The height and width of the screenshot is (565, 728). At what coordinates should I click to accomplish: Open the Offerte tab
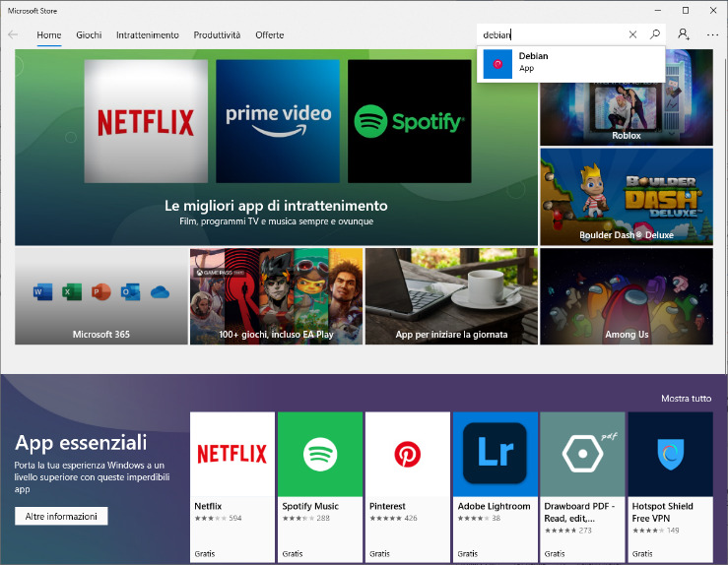pos(269,35)
